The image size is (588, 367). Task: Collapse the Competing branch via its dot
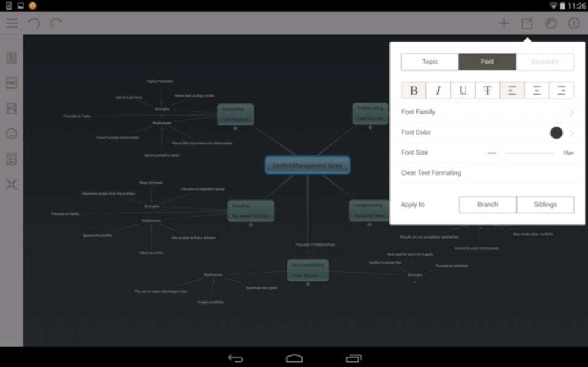[235, 128]
